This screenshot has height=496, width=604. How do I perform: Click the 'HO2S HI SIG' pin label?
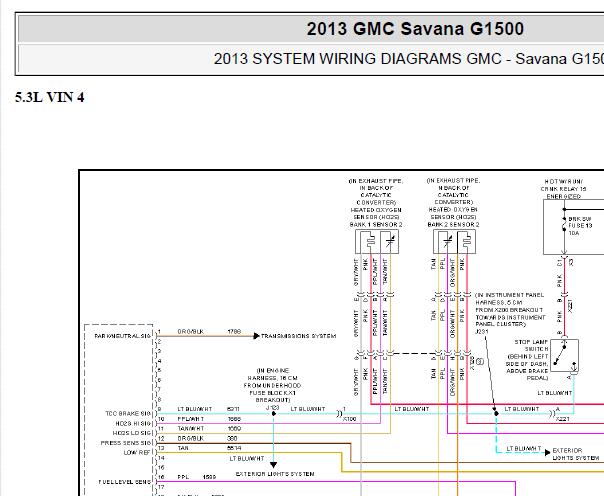(x=133, y=424)
